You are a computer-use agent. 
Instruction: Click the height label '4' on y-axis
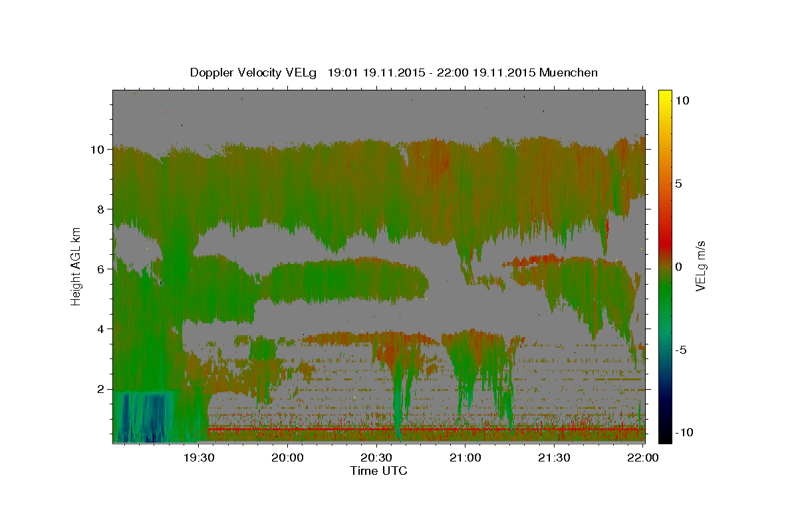point(102,329)
